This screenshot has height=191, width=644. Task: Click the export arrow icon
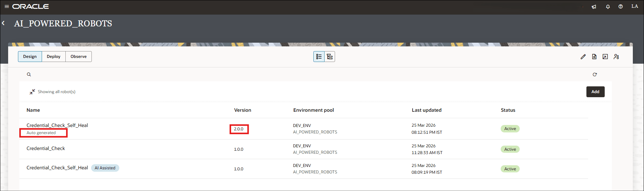605,57
